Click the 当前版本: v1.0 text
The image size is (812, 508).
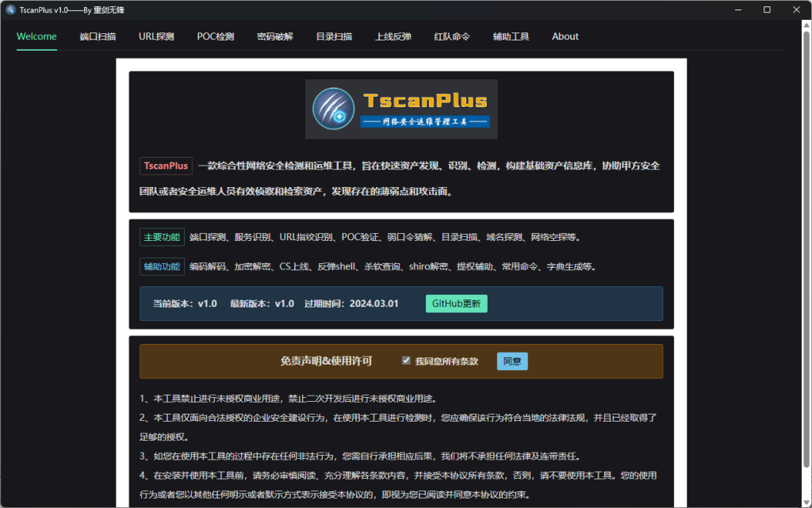point(185,304)
